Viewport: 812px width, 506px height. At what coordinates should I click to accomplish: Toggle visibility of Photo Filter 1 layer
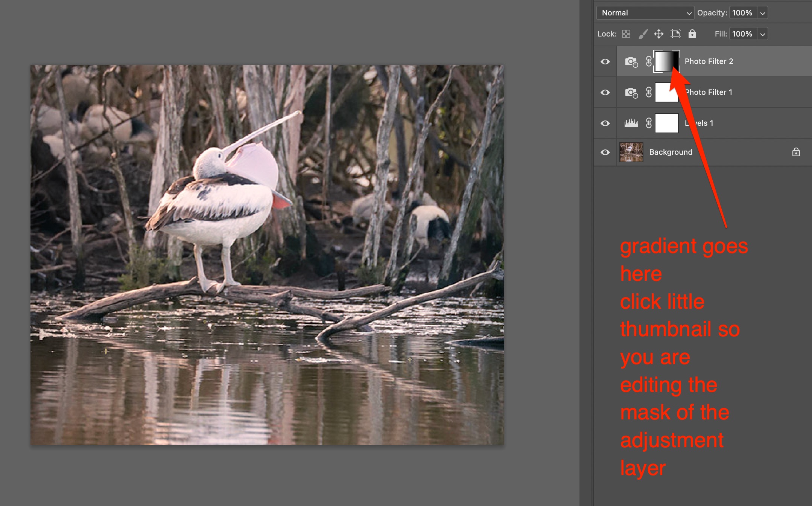click(x=605, y=92)
